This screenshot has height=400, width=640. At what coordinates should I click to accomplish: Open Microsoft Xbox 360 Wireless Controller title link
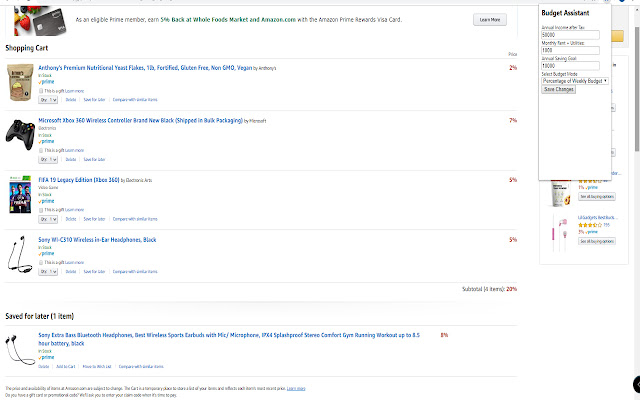point(140,120)
